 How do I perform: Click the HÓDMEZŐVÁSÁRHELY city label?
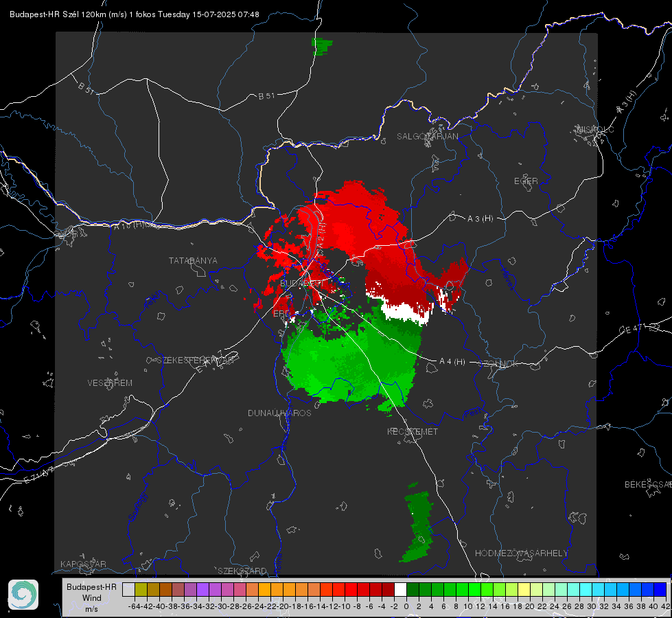coord(521,553)
